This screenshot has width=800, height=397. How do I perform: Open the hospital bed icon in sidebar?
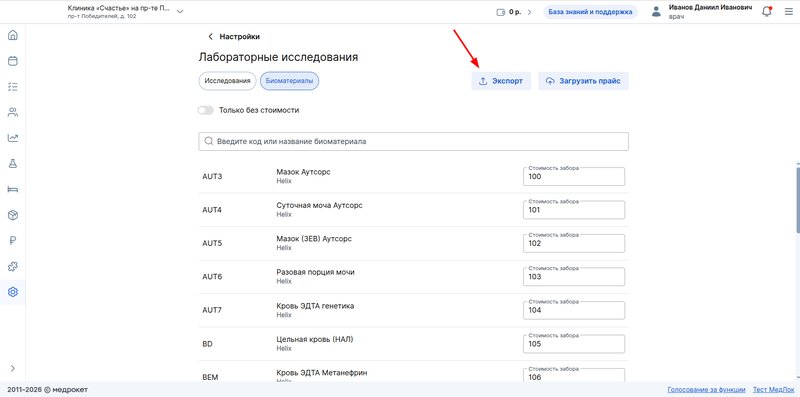pyautogui.click(x=13, y=189)
